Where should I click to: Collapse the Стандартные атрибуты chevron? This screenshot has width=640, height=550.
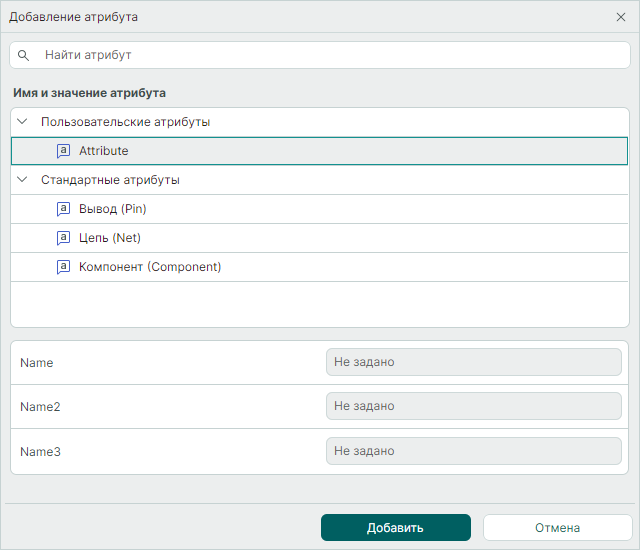pyautogui.click(x=23, y=180)
